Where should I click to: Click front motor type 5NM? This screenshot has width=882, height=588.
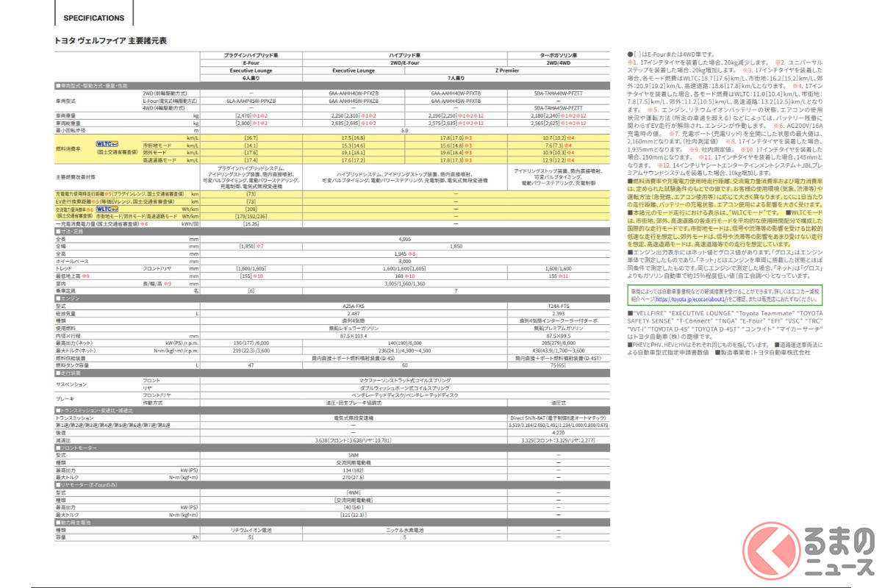tap(354, 456)
